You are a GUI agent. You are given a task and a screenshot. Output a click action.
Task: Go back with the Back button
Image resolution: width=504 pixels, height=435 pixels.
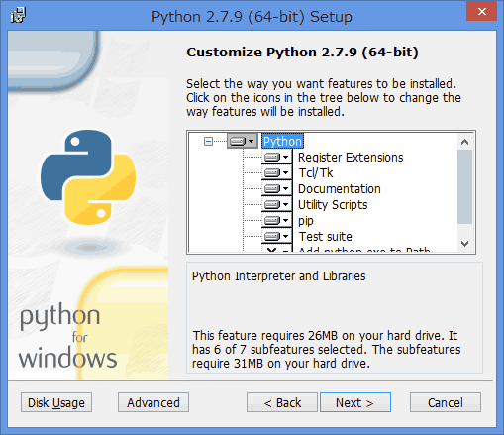[x=282, y=402]
